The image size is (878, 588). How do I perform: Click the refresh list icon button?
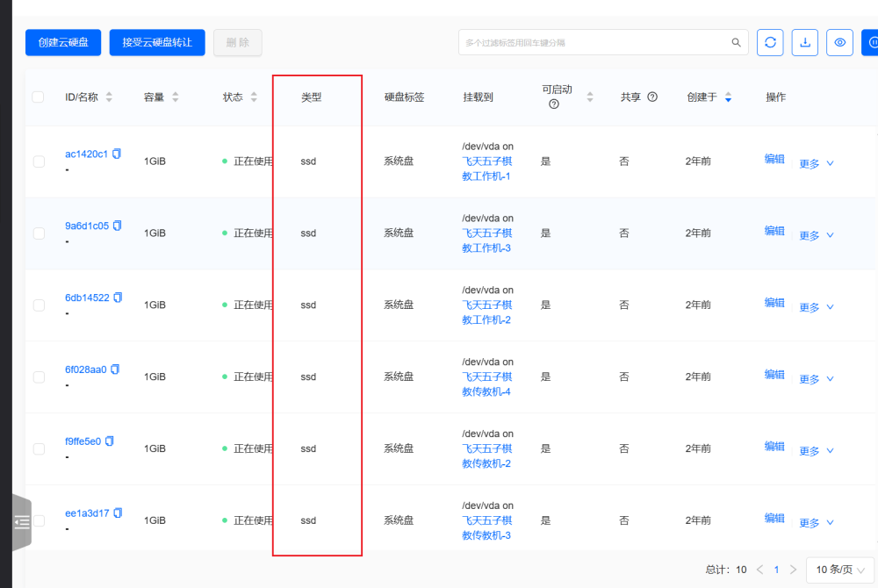pyautogui.click(x=770, y=42)
